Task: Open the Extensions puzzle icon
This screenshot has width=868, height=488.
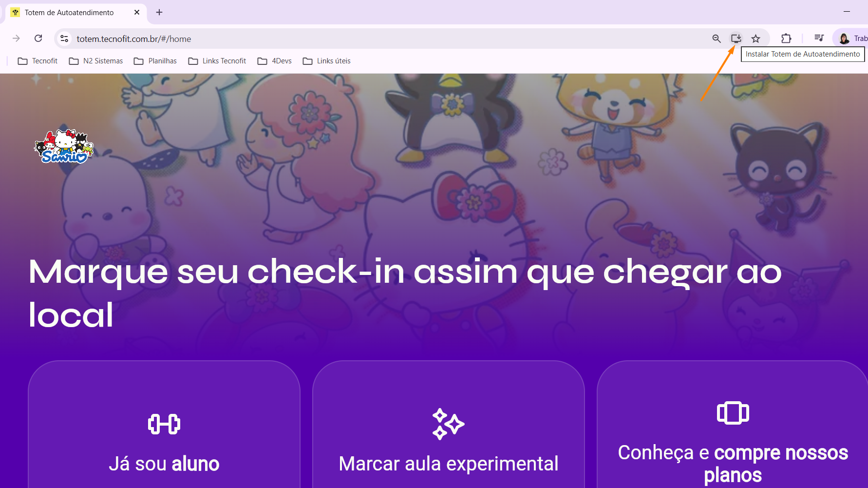Action: (x=786, y=39)
